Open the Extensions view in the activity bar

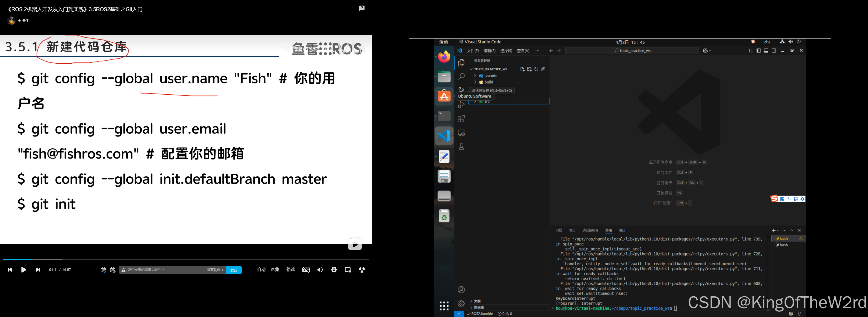pos(461,119)
